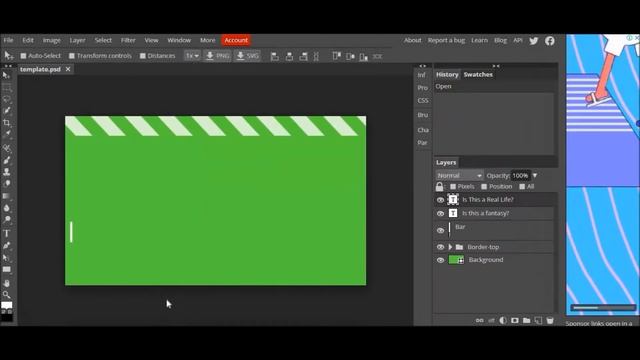Click the Account button
640x360 pixels.
point(236,40)
